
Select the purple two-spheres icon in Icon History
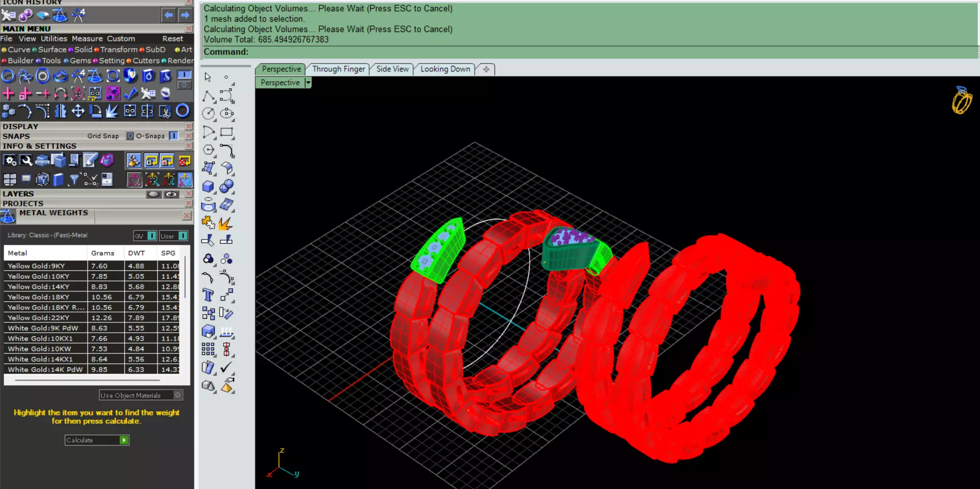25,16
